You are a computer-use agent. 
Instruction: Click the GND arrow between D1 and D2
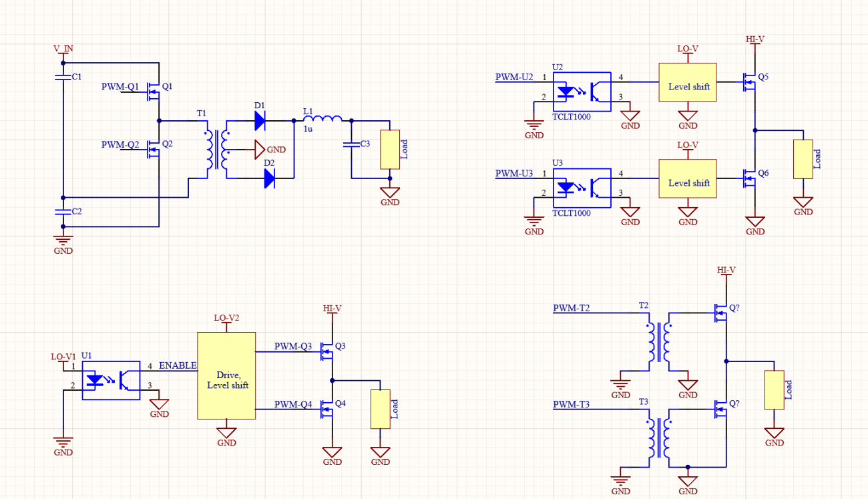pos(260,150)
